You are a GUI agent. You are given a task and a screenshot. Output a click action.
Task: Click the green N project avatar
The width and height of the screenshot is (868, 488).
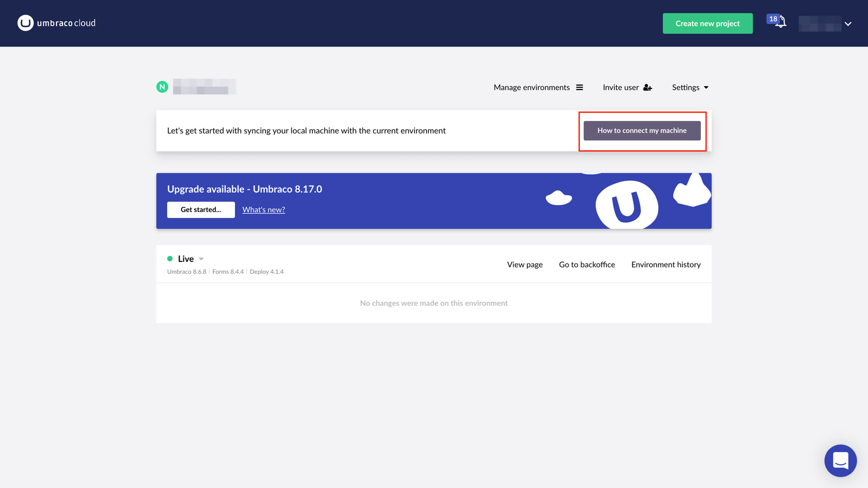point(162,86)
